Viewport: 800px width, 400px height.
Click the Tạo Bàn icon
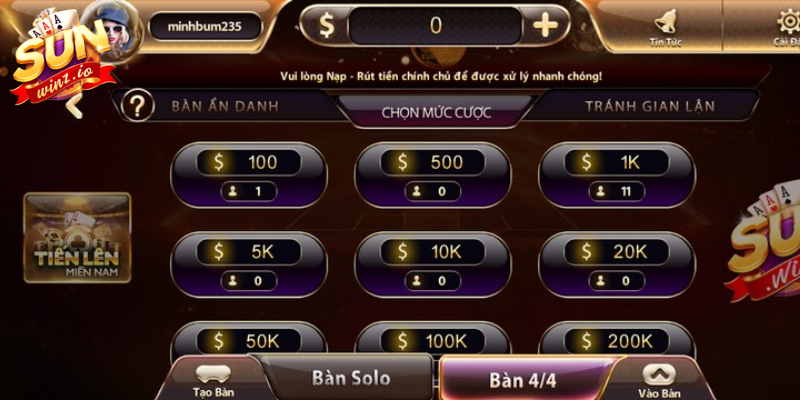tap(213, 375)
